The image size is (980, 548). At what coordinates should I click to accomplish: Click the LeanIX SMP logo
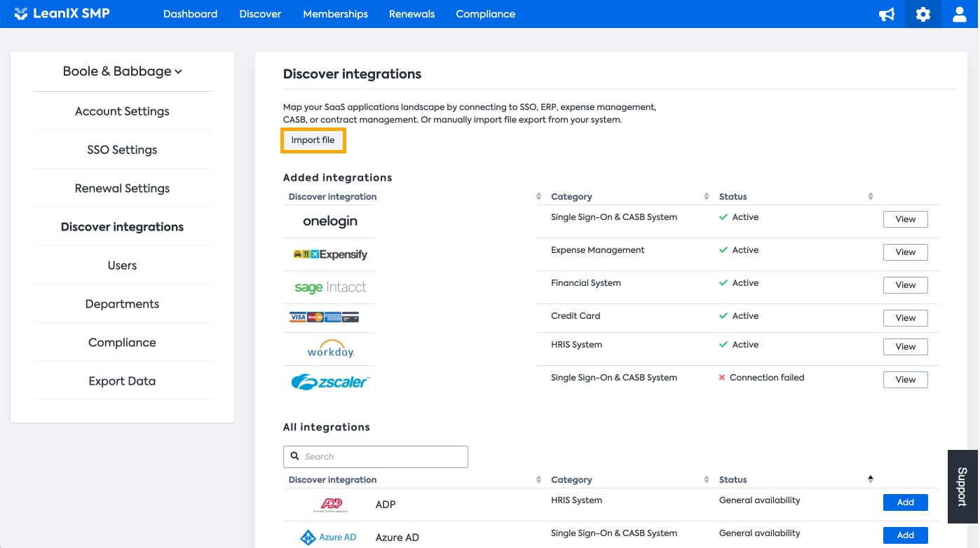coord(62,13)
